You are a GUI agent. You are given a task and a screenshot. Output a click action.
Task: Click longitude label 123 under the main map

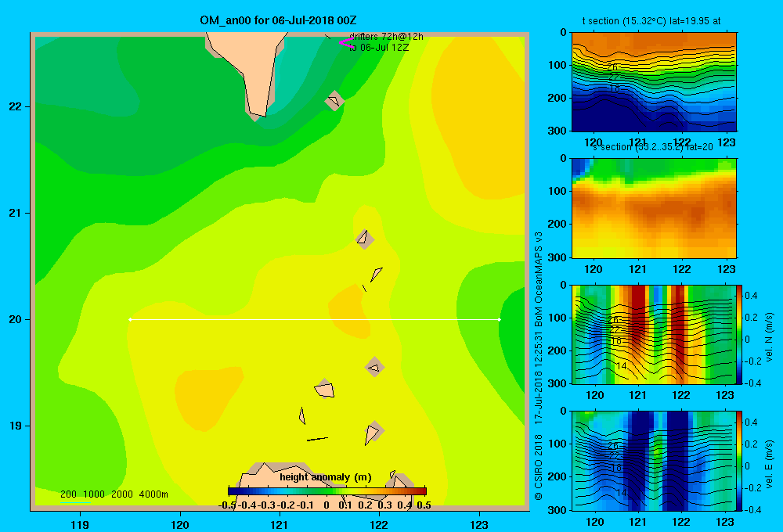coord(479,524)
